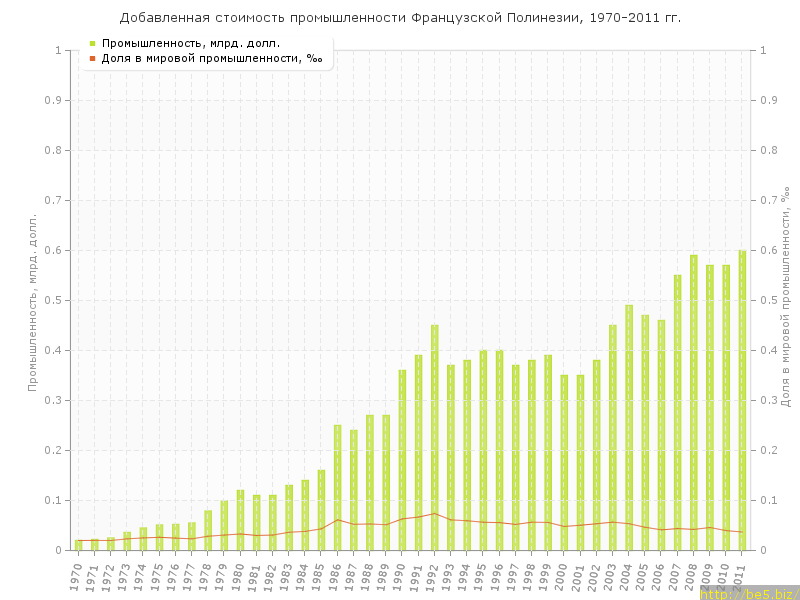Screen dimensions: 800x600
Task: Click the red line point at 1986
Action: click(337, 519)
